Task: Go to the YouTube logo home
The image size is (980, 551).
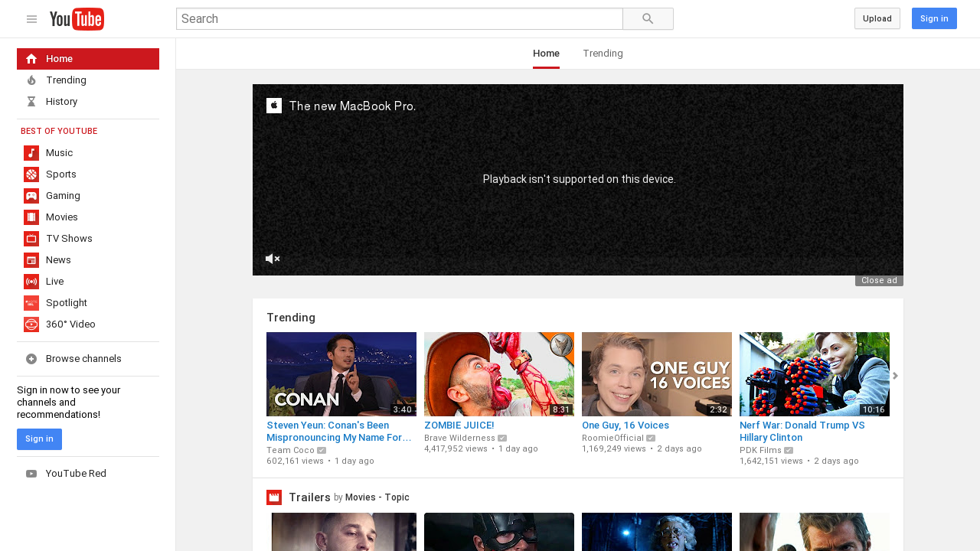Action: click(x=77, y=19)
